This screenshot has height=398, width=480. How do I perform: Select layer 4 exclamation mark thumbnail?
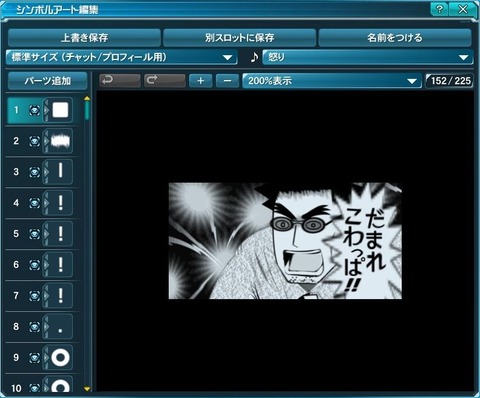coord(60,203)
